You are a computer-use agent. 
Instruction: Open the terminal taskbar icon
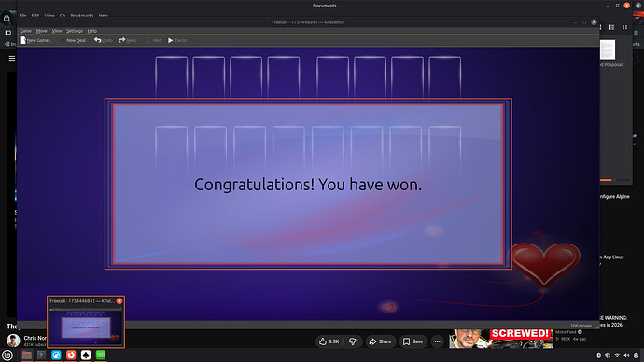click(x=41, y=355)
